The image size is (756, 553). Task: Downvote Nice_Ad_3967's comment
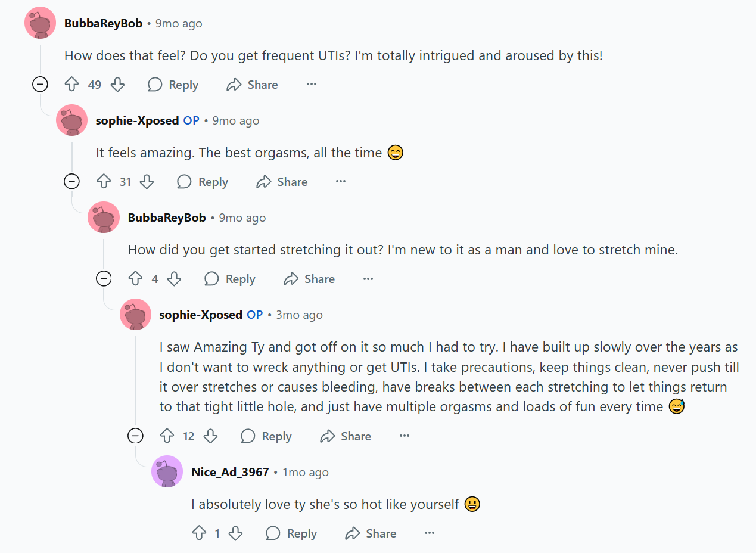click(236, 533)
